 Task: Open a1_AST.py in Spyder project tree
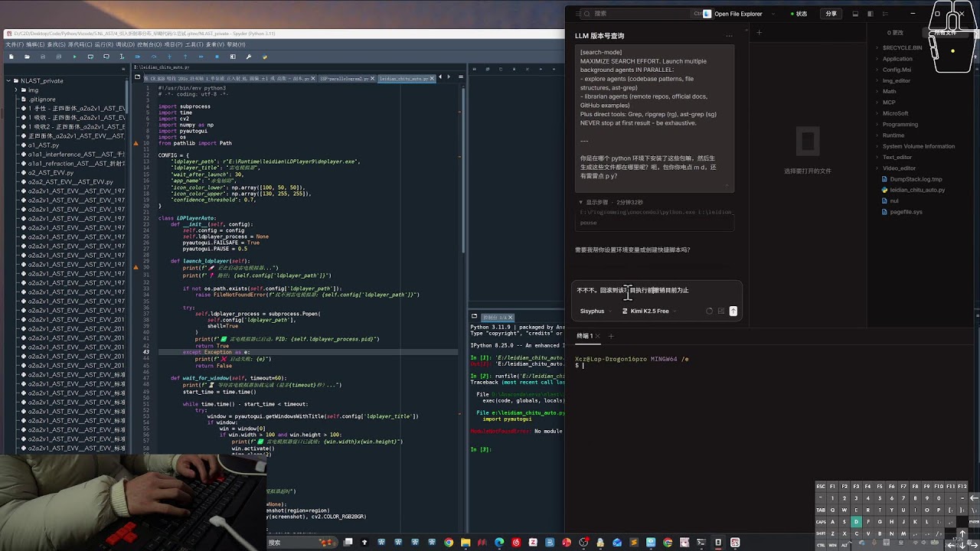pyautogui.click(x=43, y=145)
